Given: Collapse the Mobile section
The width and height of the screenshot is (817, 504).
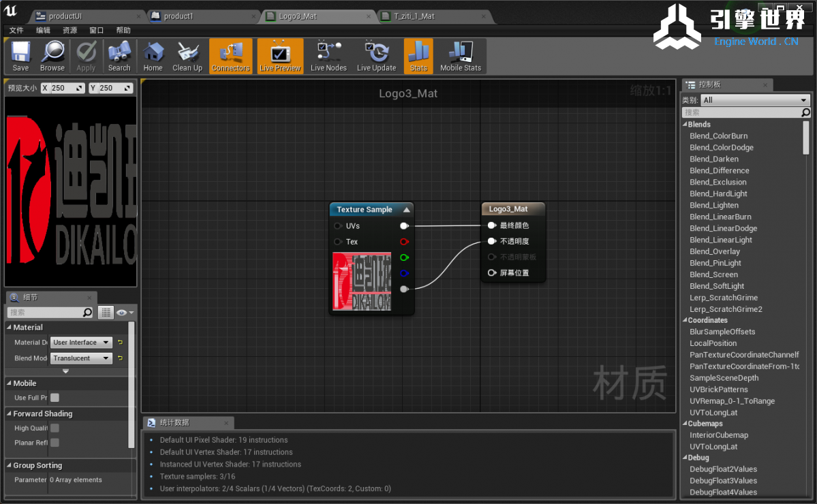Looking at the screenshot, I should click(9, 383).
